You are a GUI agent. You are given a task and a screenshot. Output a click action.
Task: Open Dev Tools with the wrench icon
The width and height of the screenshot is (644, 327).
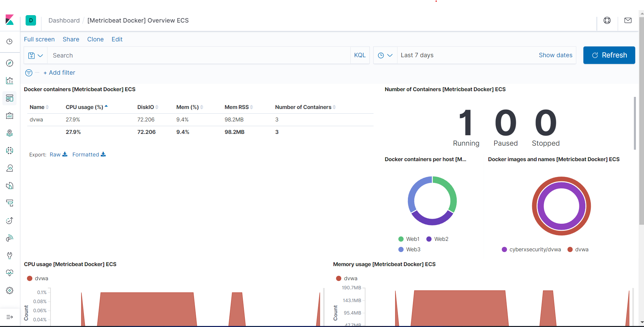(9, 255)
